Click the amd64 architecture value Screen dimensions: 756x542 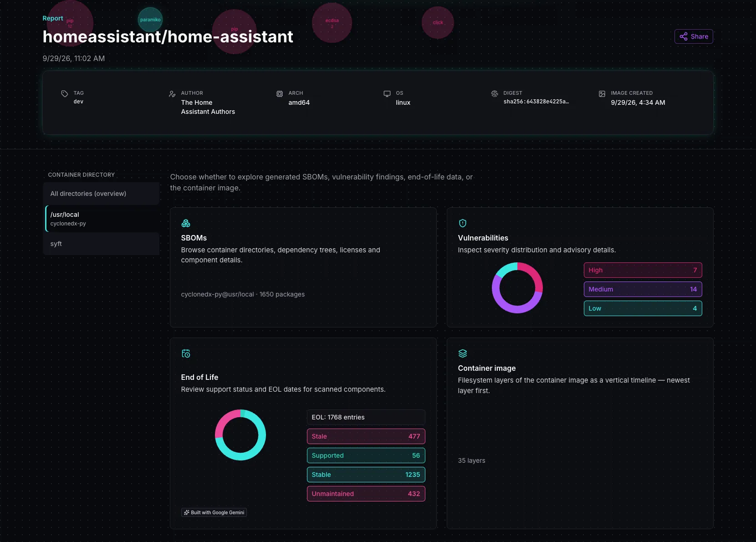(x=299, y=102)
